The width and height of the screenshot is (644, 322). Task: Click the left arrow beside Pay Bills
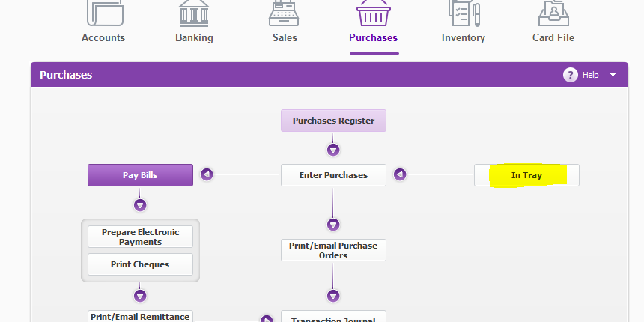(x=207, y=174)
